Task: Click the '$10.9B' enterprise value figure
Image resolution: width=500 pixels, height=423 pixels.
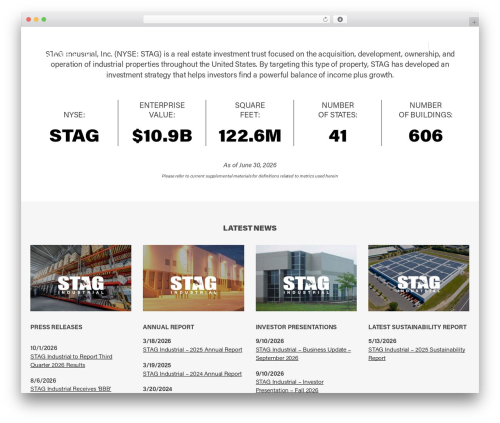Action: click(x=162, y=136)
